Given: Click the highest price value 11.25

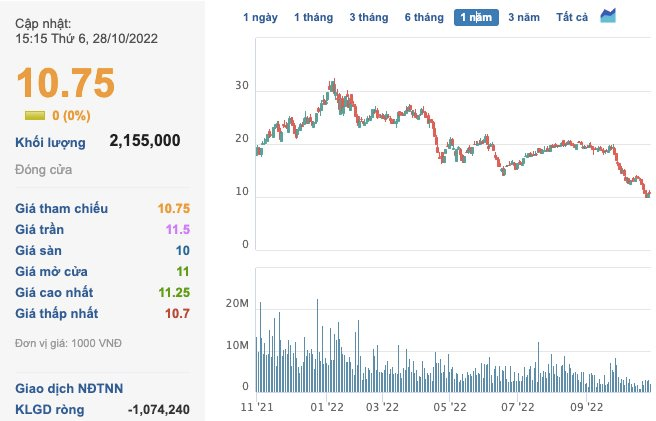Looking at the screenshot, I should pyautogui.click(x=173, y=292).
